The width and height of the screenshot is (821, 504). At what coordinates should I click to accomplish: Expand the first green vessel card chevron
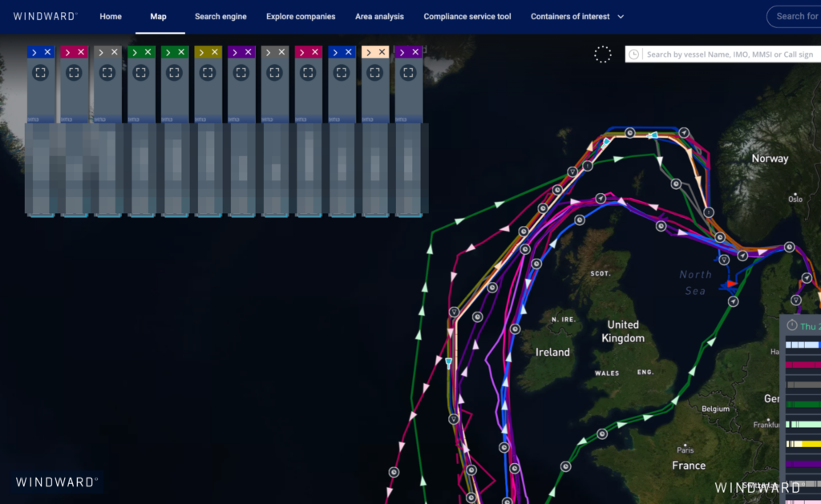tap(135, 52)
